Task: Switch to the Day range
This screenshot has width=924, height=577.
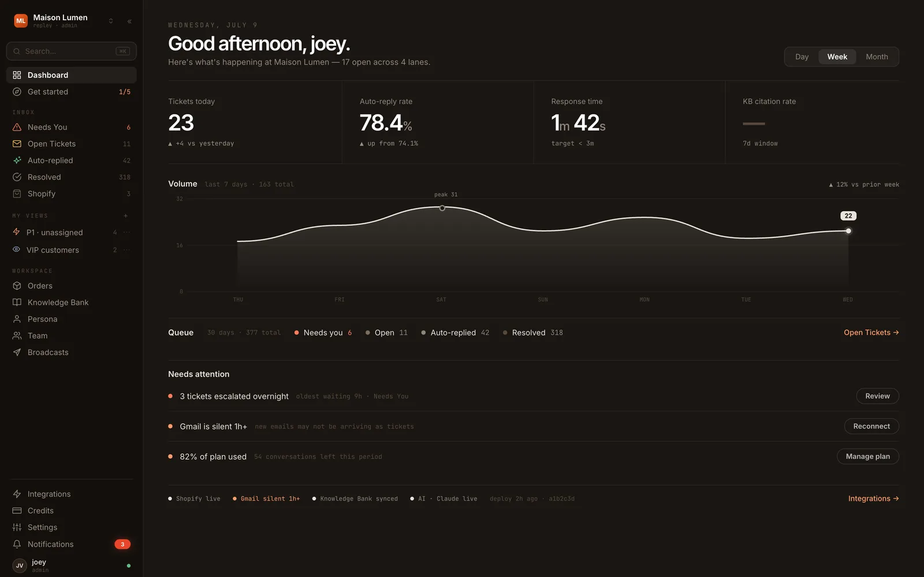Action: point(802,57)
